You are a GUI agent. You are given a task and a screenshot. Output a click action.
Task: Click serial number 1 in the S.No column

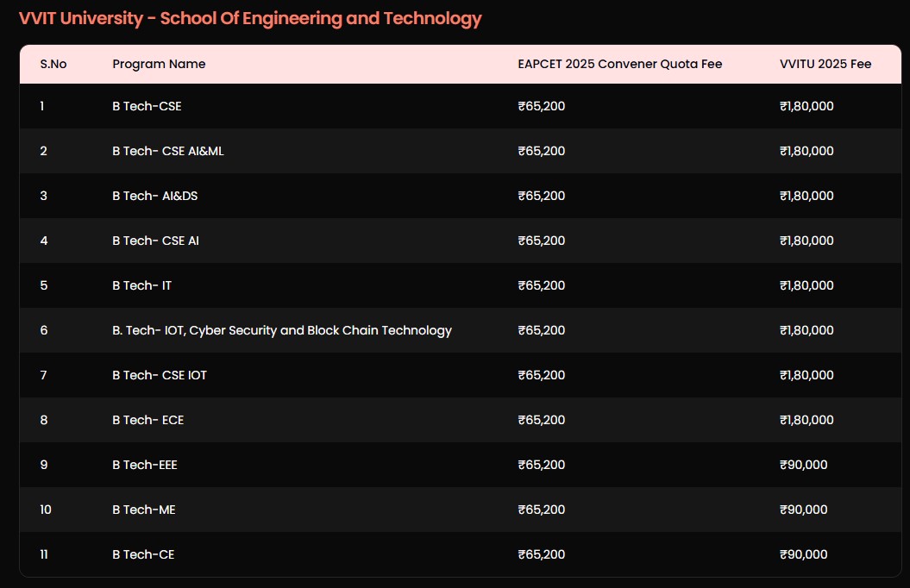tap(42, 106)
